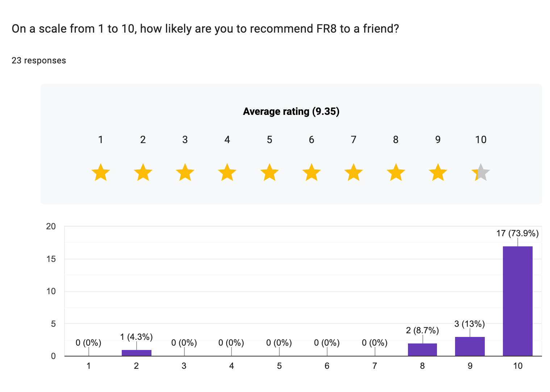The image size is (550, 392).
Task: Select the gold star under rating 9
Action: coord(438,172)
